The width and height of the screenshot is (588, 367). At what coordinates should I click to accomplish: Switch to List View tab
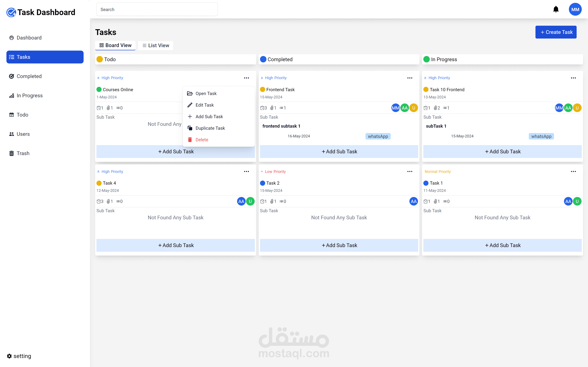point(155,45)
